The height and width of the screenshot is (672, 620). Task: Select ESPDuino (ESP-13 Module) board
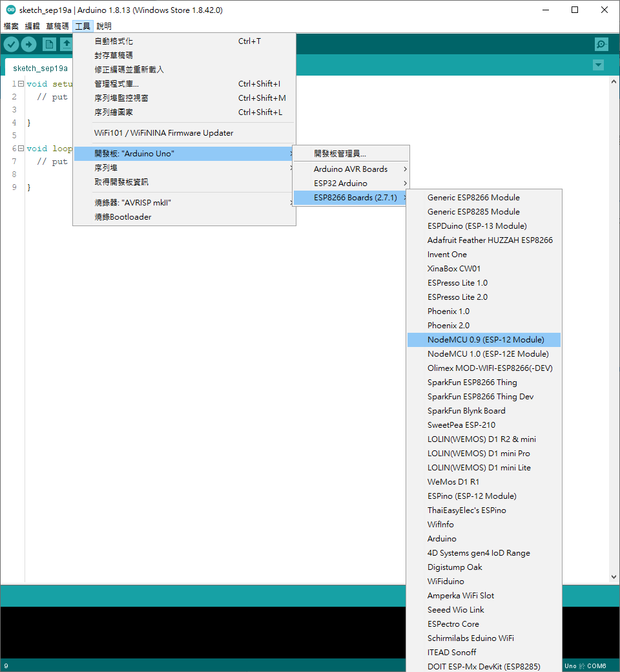484,226
